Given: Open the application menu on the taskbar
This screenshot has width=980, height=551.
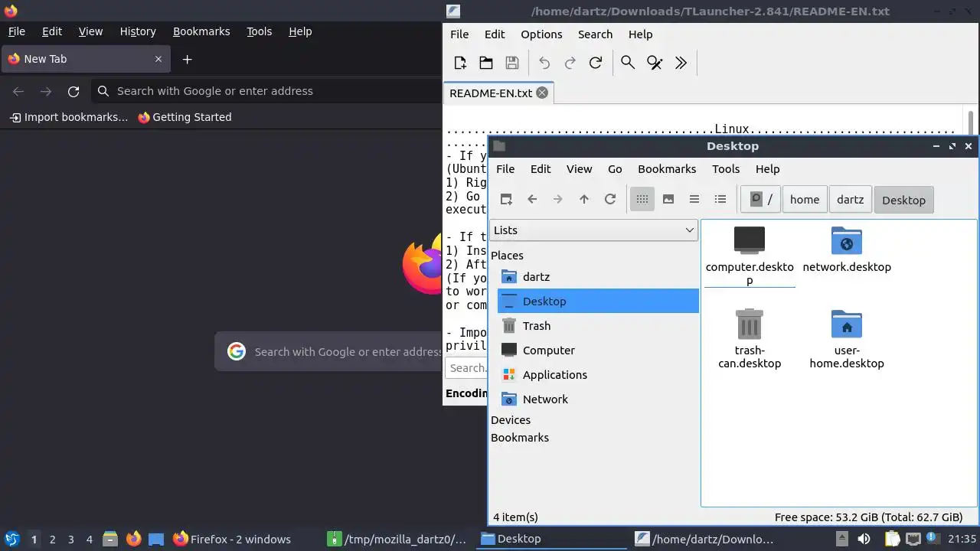Looking at the screenshot, I should pos(11,540).
